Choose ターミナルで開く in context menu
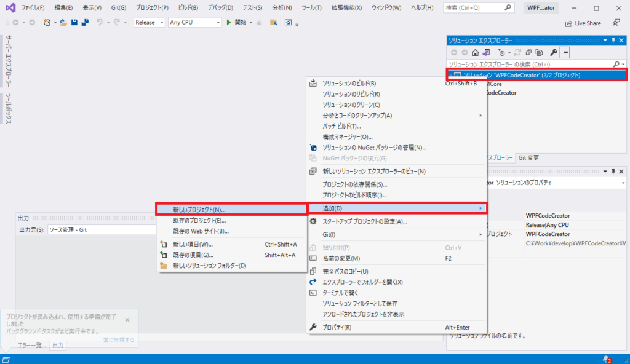This screenshot has height=364, width=630. 397,293
